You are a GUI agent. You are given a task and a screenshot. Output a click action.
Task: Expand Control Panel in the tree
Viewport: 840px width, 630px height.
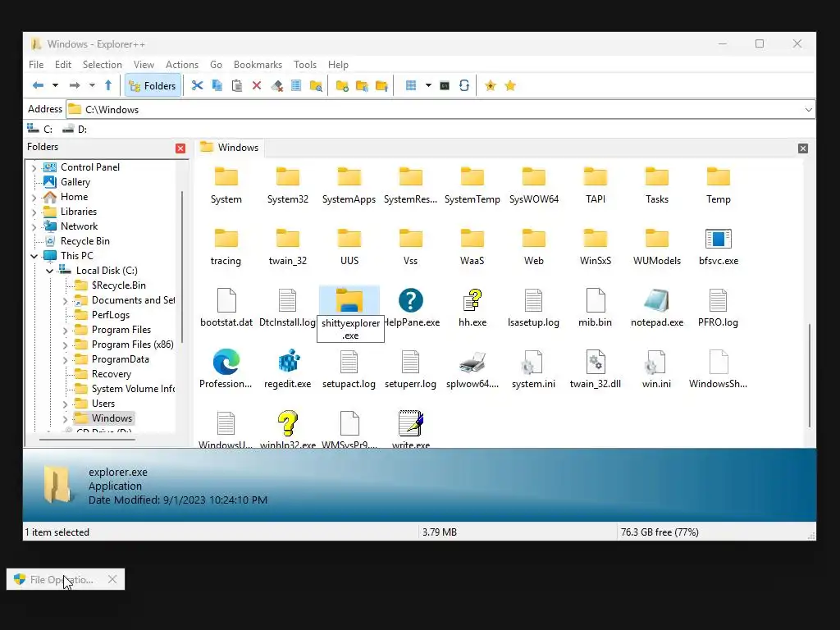click(x=34, y=168)
